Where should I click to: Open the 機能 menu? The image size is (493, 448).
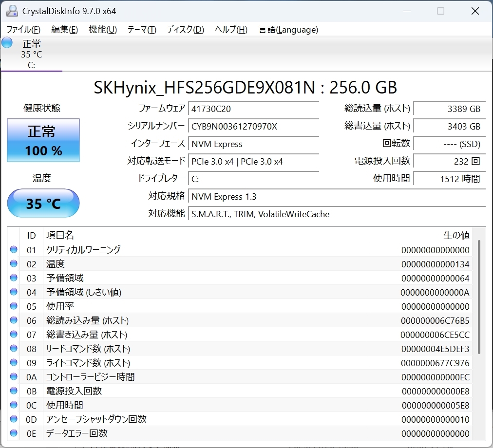coord(102,30)
